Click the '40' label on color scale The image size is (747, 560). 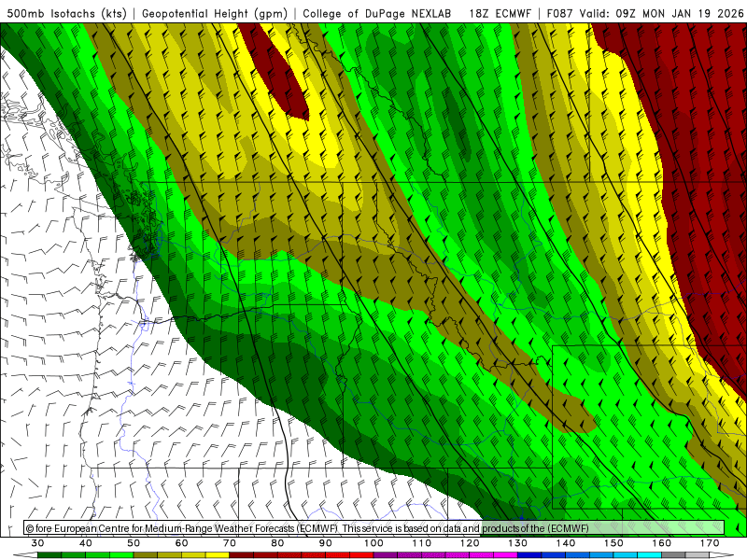pos(86,543)
